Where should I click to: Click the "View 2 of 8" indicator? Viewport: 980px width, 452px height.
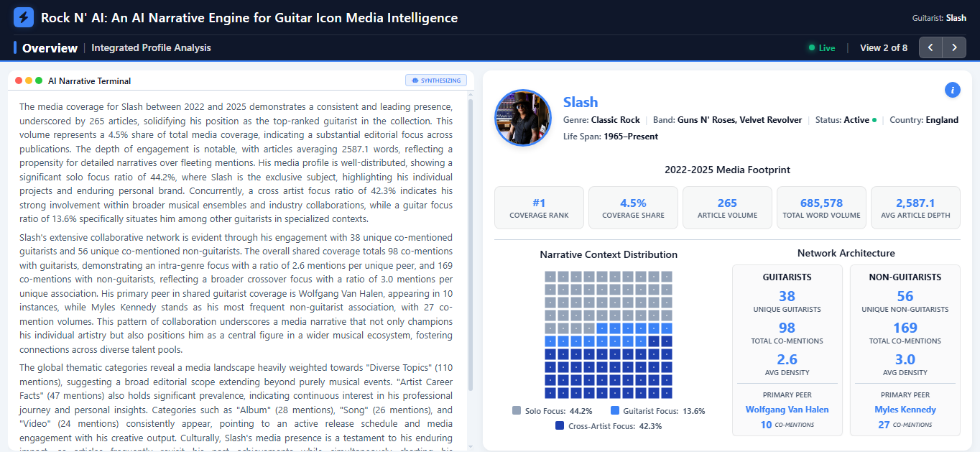pos(884,48)
